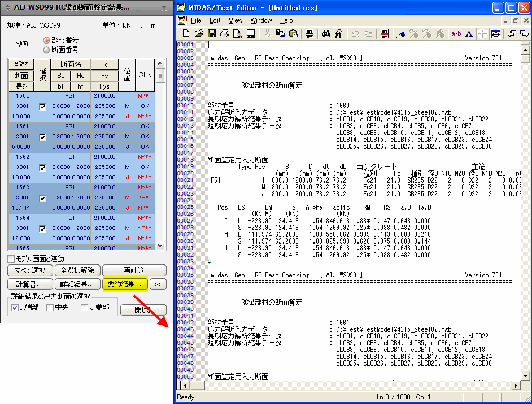Click the a·b replace toolbar icon

click(456, 33)
